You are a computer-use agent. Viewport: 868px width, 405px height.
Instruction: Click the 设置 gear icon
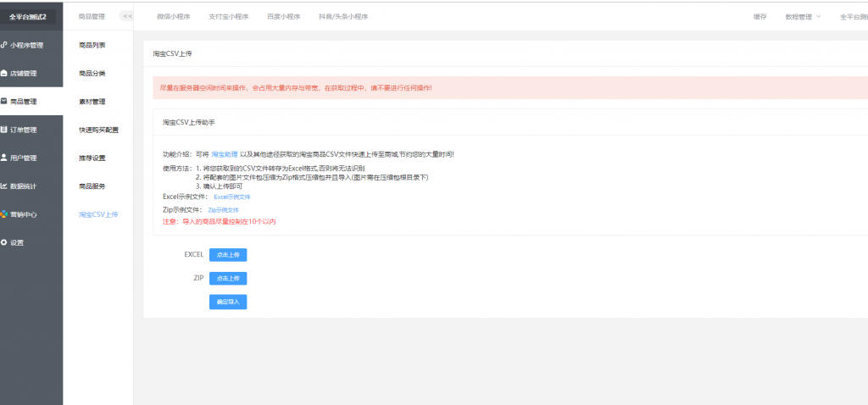(x=4, y=242)
